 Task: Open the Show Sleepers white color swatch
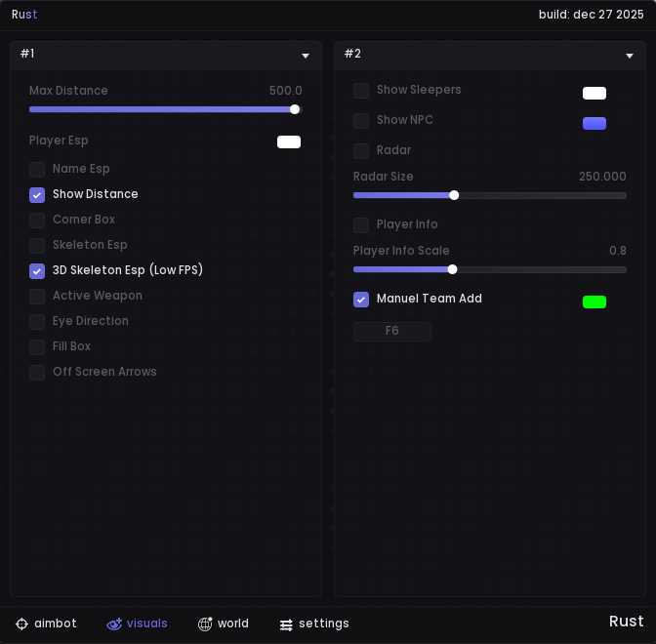point(594,93)
